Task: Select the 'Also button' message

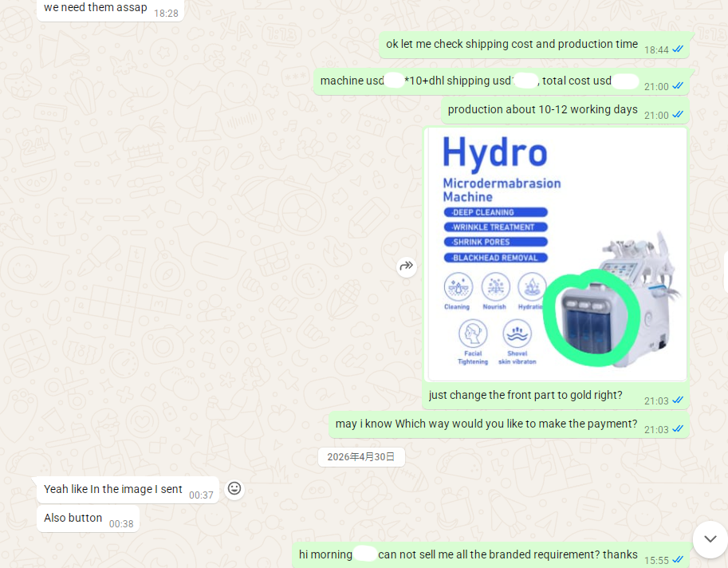Action: (x=89, y=519)
